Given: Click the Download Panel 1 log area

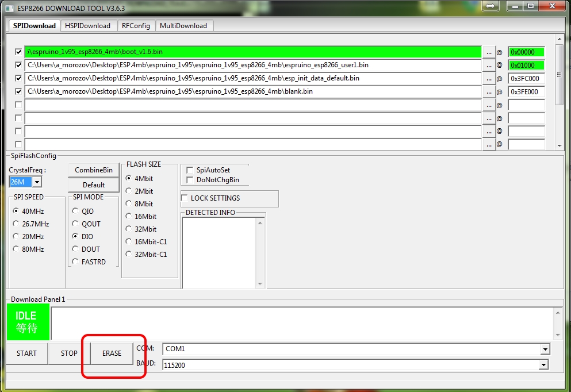Looking at the screenshot, I should (x=303, y=323).
